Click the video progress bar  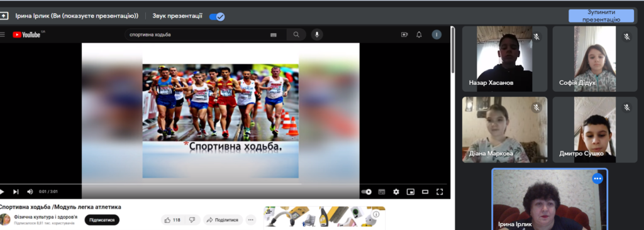coord(223,184)
